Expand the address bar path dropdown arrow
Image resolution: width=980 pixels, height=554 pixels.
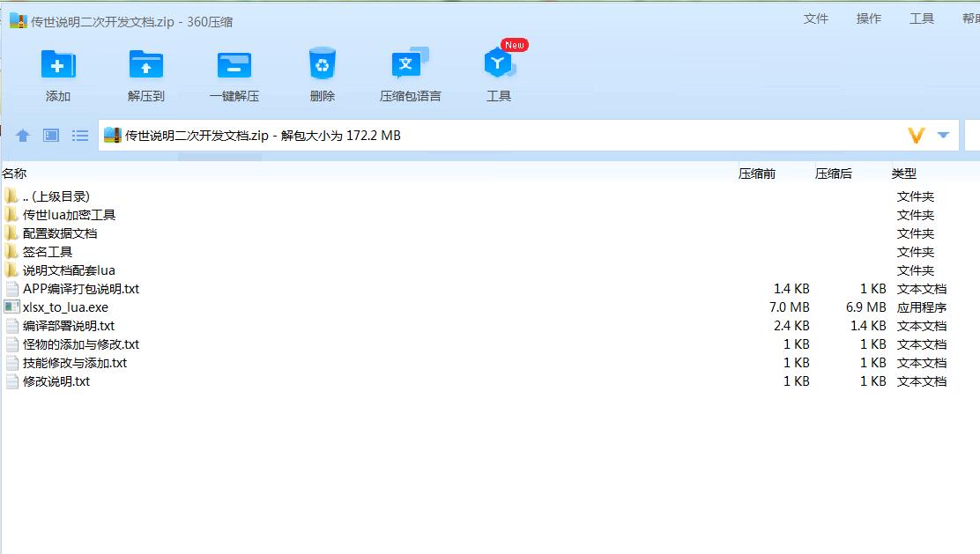point(943,136)
